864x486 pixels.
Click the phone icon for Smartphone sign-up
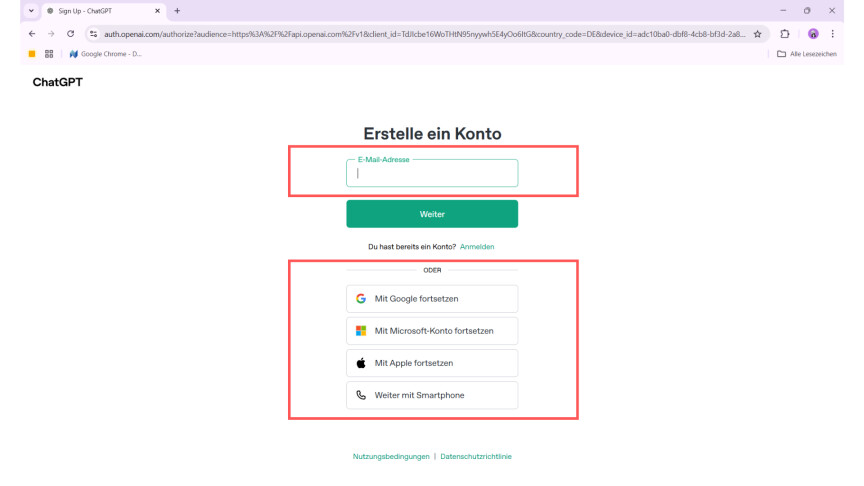point(361,395)
